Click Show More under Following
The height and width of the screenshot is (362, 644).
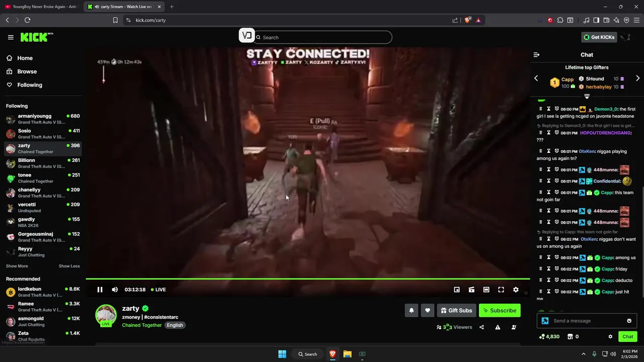[x=17, y=266]
